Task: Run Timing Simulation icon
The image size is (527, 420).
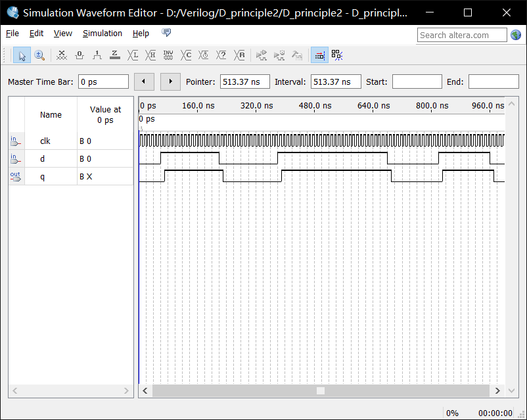Action: pyautogui.click(x=279, y=55)
